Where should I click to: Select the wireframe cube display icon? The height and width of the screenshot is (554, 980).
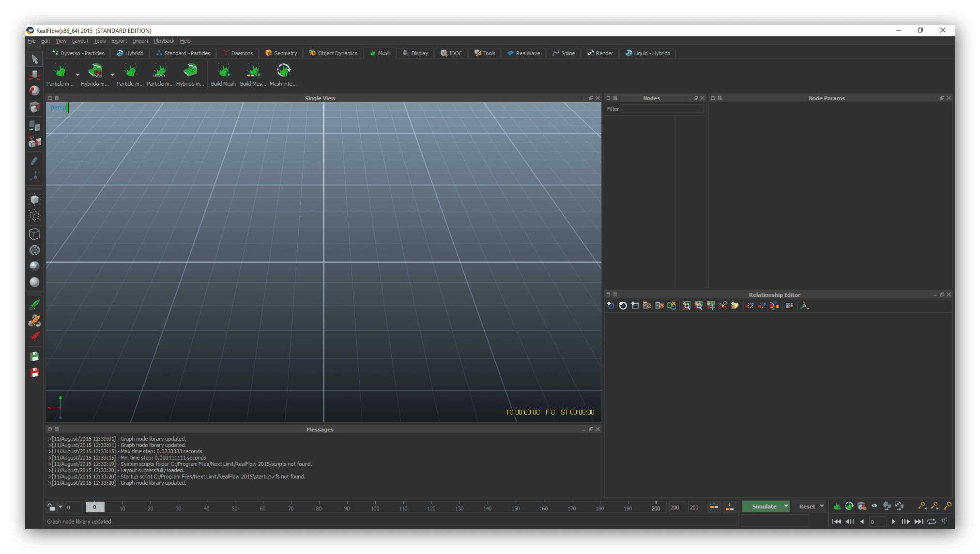point(34,234)
